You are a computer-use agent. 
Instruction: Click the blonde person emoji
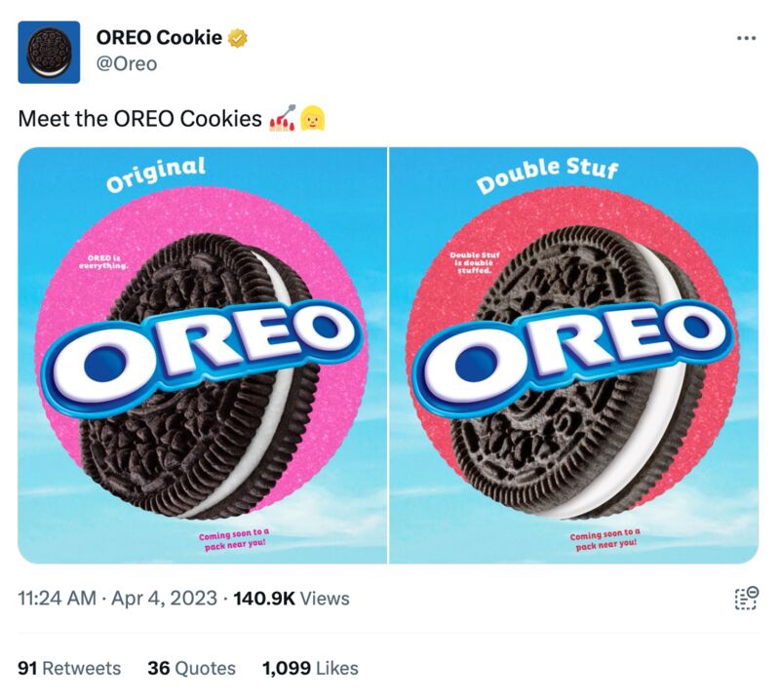(x=312, y=119)
